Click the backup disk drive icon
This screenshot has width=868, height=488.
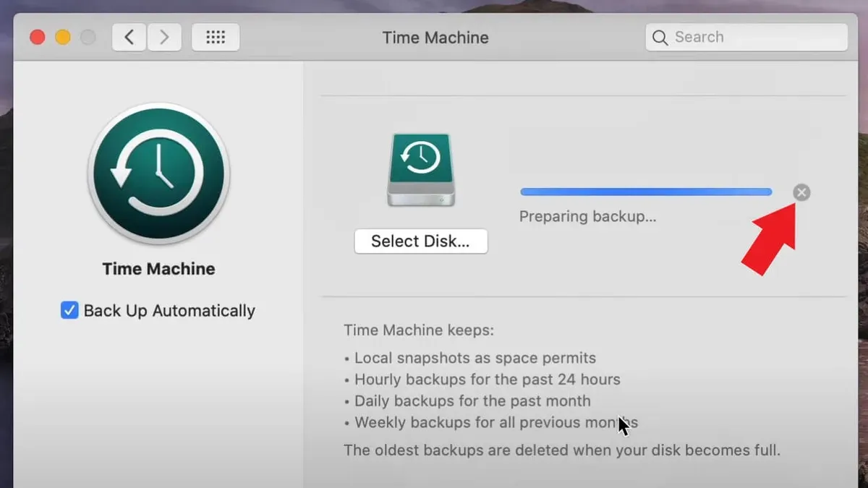click(421, 170)
